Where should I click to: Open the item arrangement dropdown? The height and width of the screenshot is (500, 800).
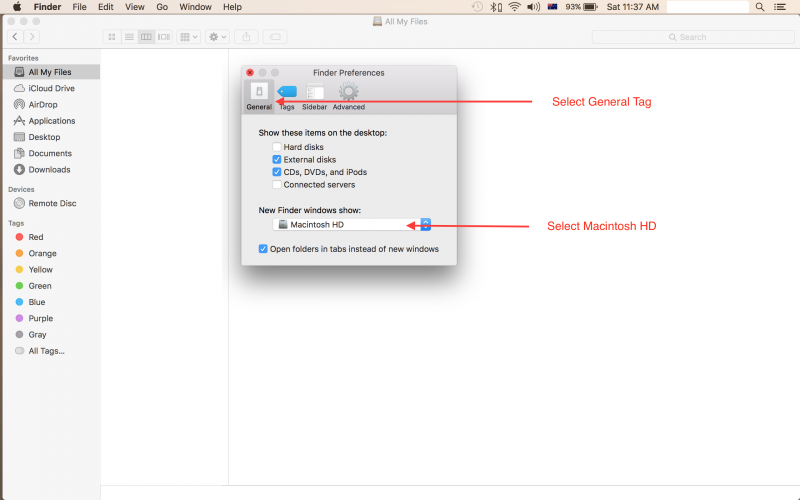tap(188, 37)
